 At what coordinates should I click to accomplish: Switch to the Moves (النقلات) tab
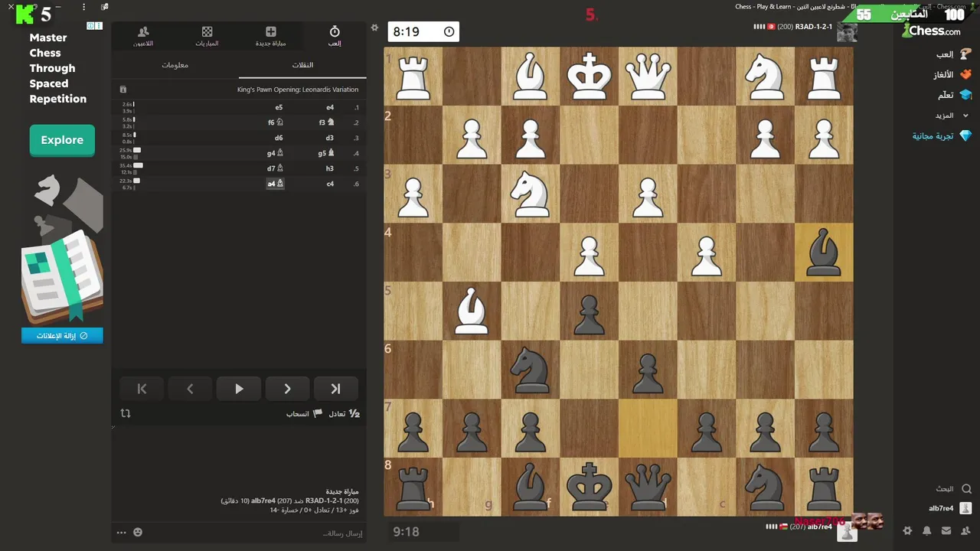302,65
